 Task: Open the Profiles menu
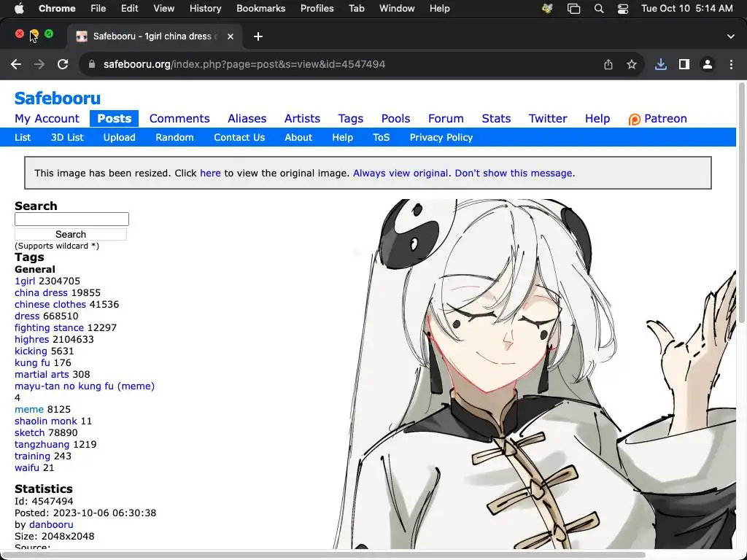317,9
